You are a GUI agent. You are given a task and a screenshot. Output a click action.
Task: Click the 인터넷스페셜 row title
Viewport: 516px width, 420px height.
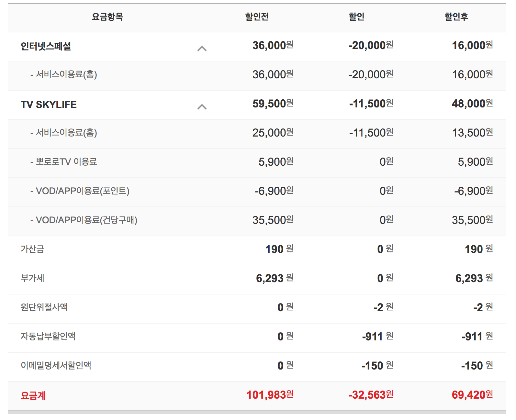click(46, 46)
